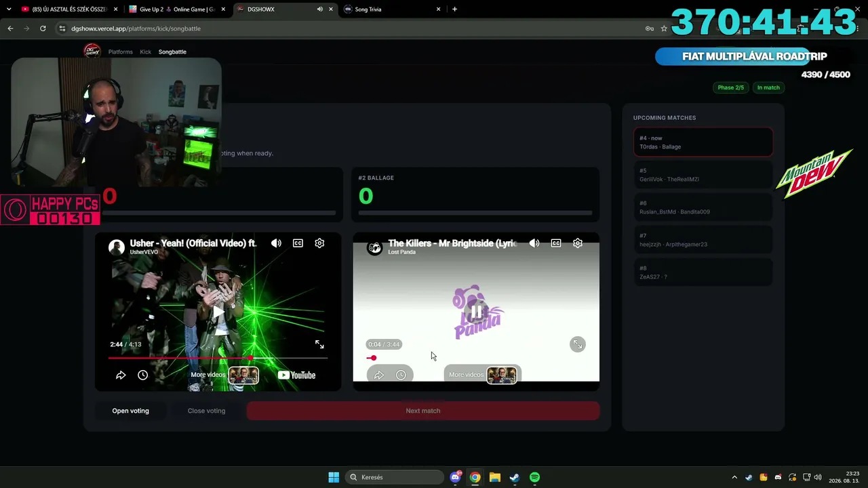Open the Usher - Yeah! video title

click(193, 243)
